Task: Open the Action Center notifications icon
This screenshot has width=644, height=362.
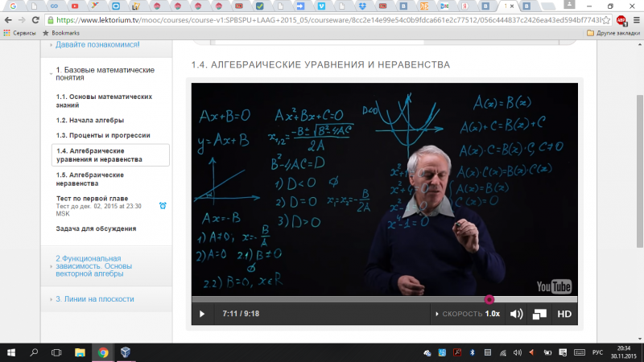Action: coord(563,352)
